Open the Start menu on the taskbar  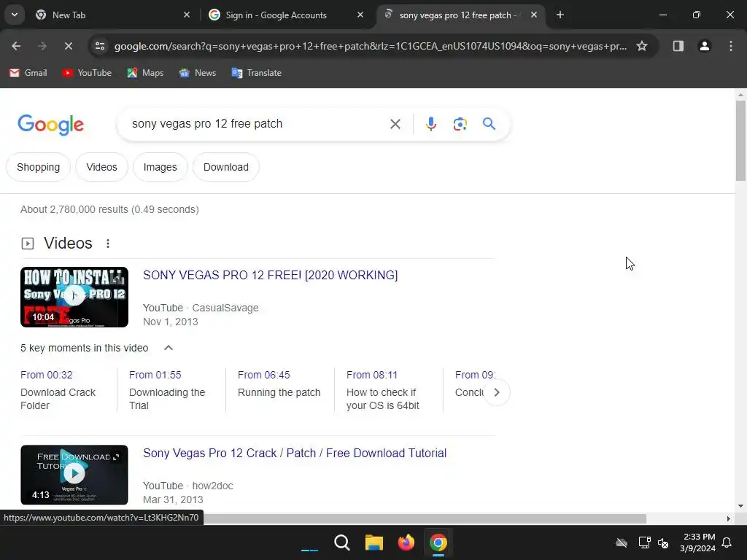[309, 542]
